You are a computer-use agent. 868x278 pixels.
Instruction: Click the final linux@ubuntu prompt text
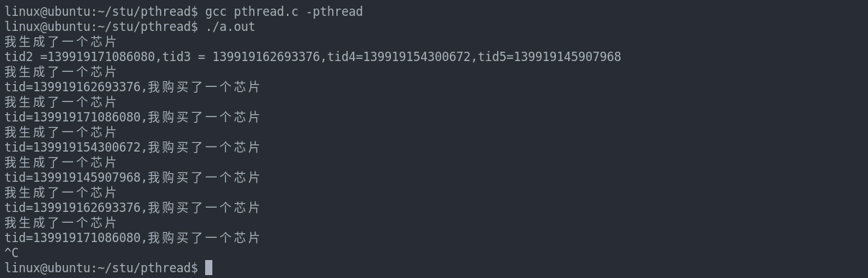(101, 268)
